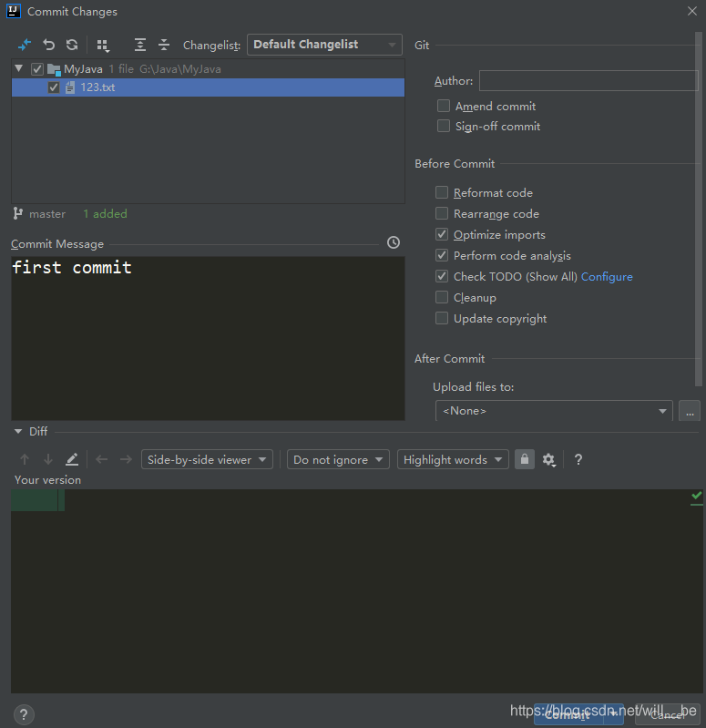This screenshot has height=728, width=706.
Task: Collapse the MyJava tree node
Action: pos(18,68)
